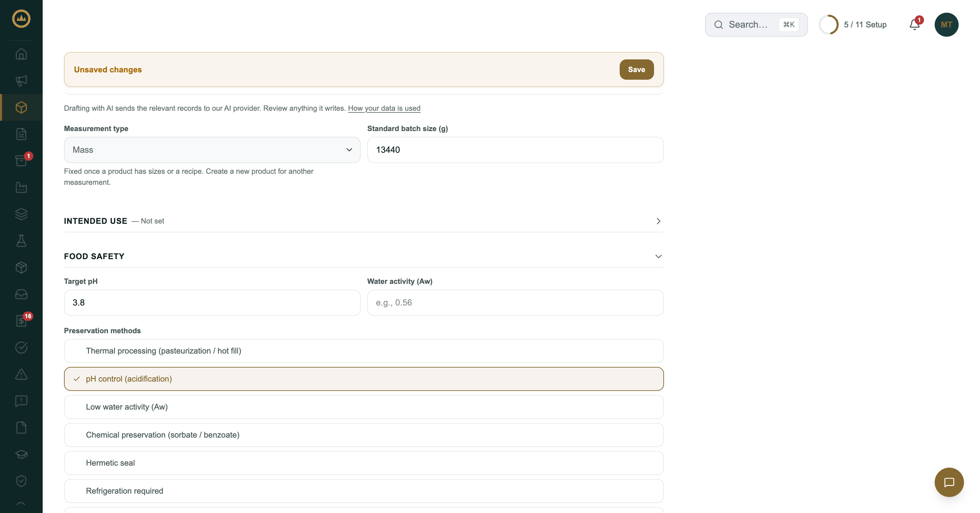Open the warning triangle sidebar icon

click(x=21, y=374)
